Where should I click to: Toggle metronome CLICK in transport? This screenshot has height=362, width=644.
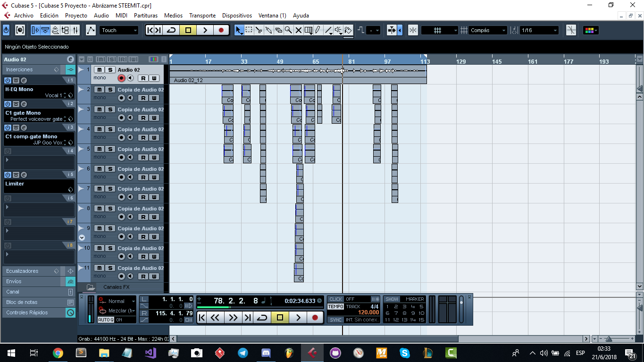point(335,299)
